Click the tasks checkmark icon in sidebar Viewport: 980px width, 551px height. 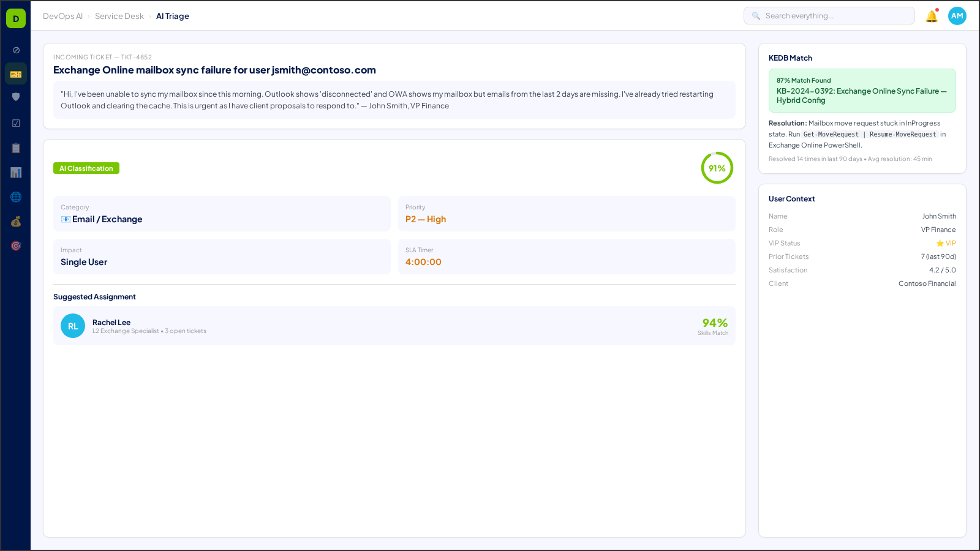coord(15,122)
